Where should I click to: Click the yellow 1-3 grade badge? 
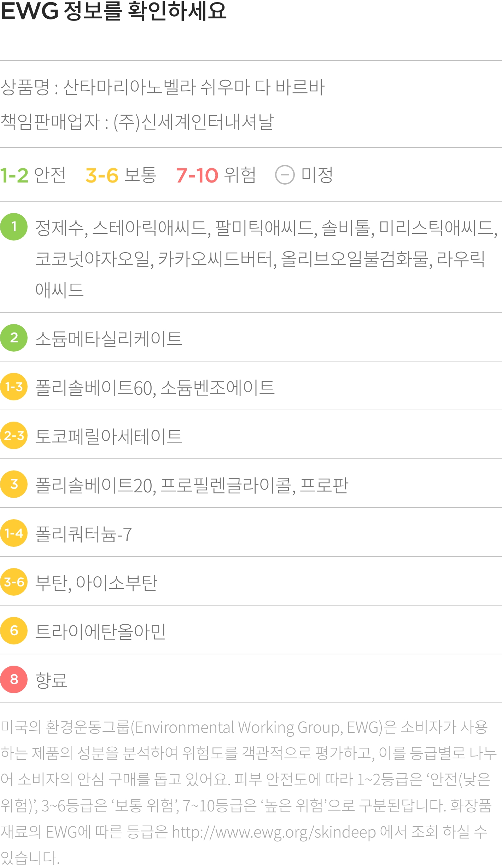click(x=14, y=387)
